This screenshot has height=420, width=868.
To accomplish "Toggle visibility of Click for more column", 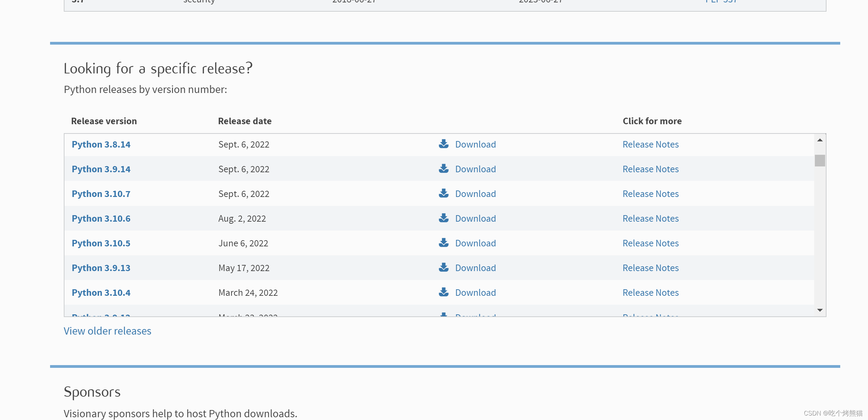I will pos(652,120).
